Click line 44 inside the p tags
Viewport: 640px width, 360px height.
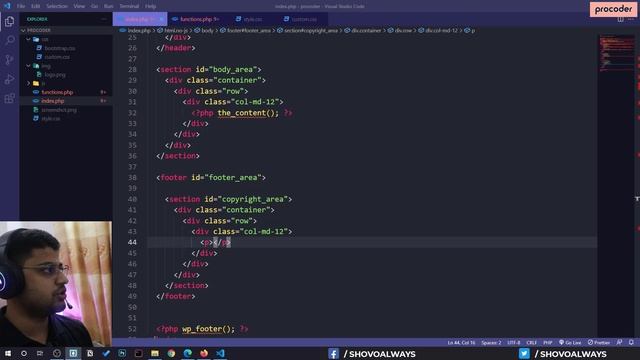213,242
